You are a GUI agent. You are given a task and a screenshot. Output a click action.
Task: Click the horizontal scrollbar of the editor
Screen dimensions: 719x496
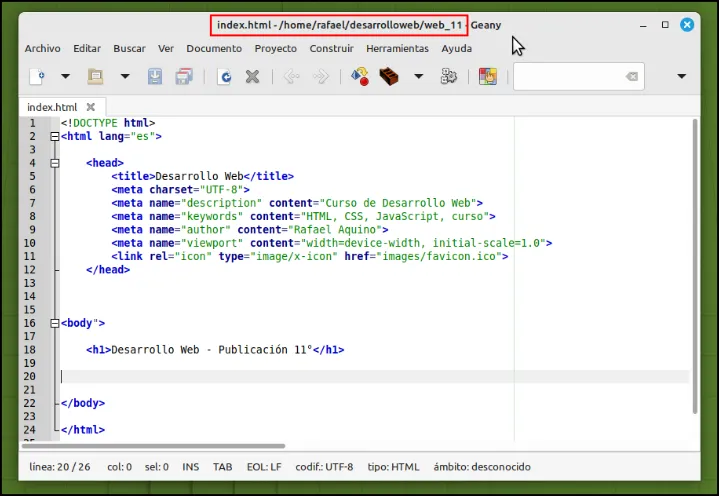click(x=154, y=446)
